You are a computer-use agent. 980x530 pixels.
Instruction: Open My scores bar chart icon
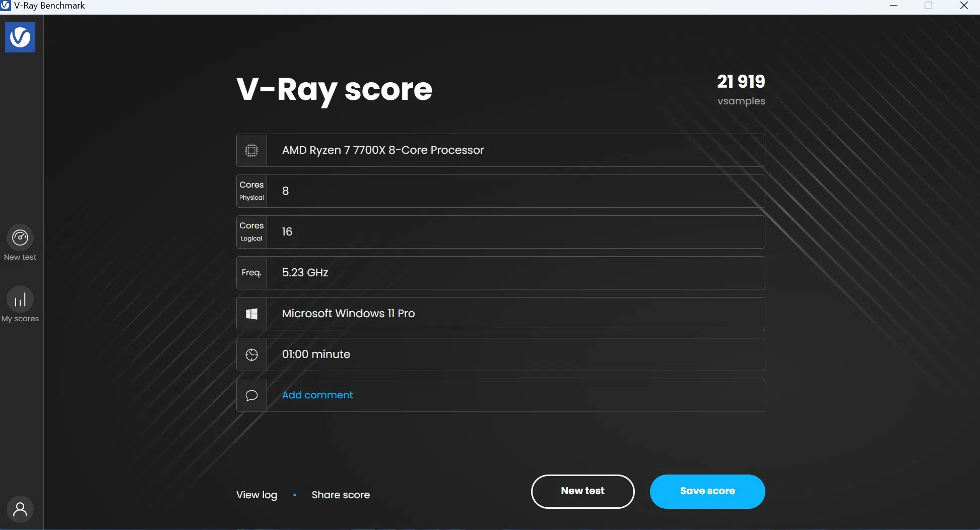click(20, 300)
